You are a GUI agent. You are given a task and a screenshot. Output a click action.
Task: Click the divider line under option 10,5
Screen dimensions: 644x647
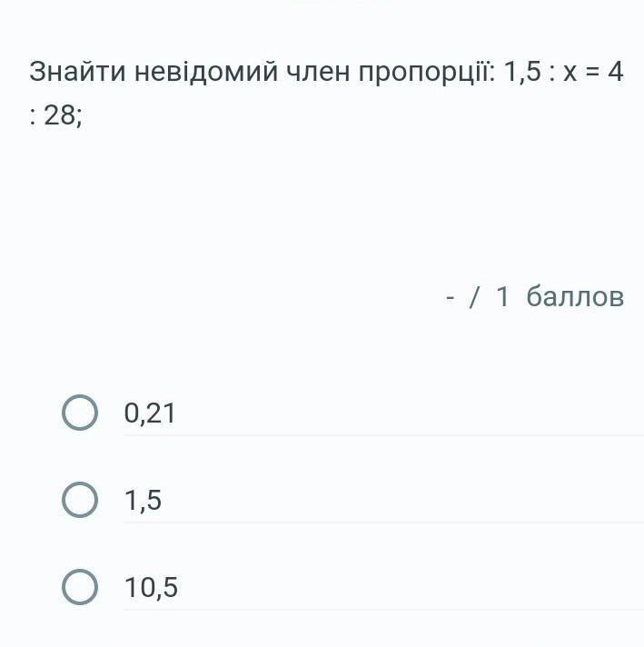(x=381, y=610)
